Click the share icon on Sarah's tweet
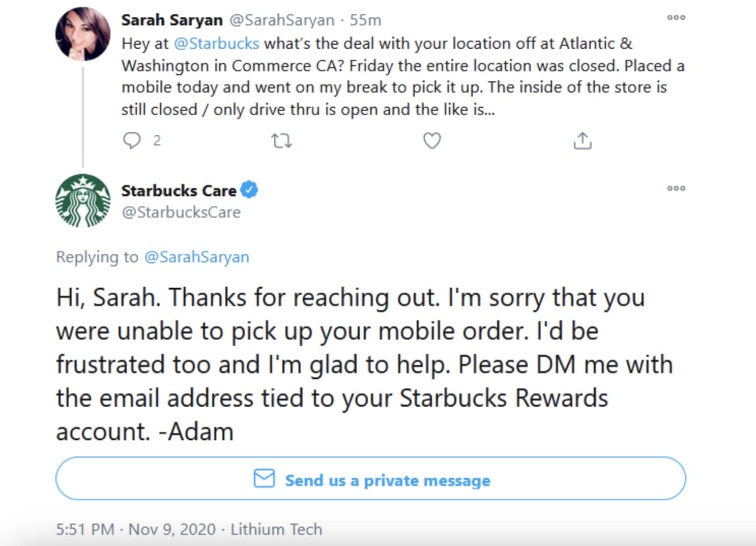This screenshot has width=756, height=546. coord(583,141)
